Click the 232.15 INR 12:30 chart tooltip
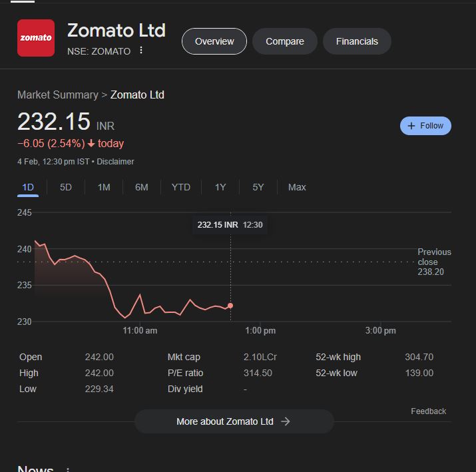 (x=230, y=225)
